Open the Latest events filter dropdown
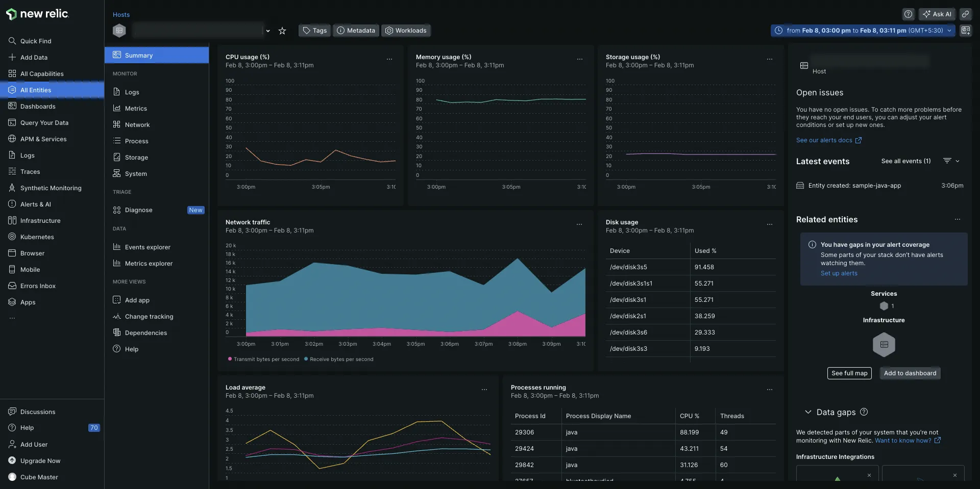Screen dimensions: 980x489 tap(951, 161)
